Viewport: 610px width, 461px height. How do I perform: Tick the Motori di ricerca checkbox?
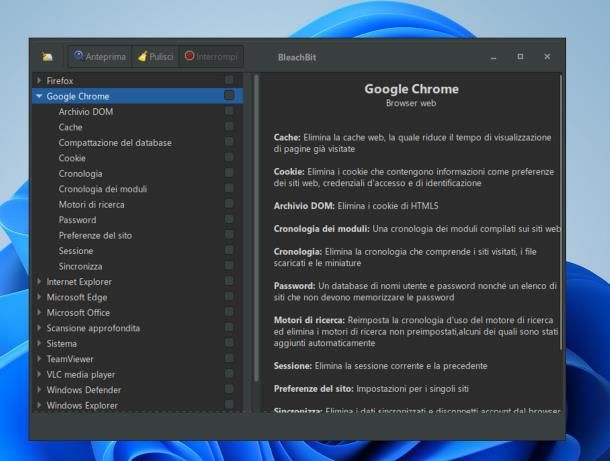pyautogui.click(x=229, y=203)
